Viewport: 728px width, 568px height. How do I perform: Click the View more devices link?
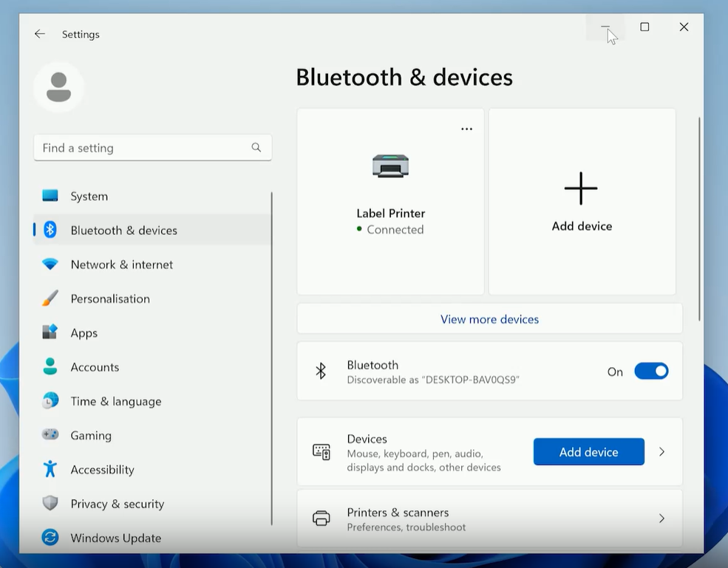click(489, 319)
